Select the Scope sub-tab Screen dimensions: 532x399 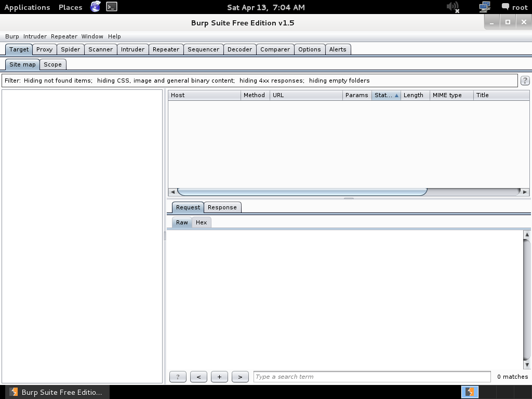click(x=52, y=64)
